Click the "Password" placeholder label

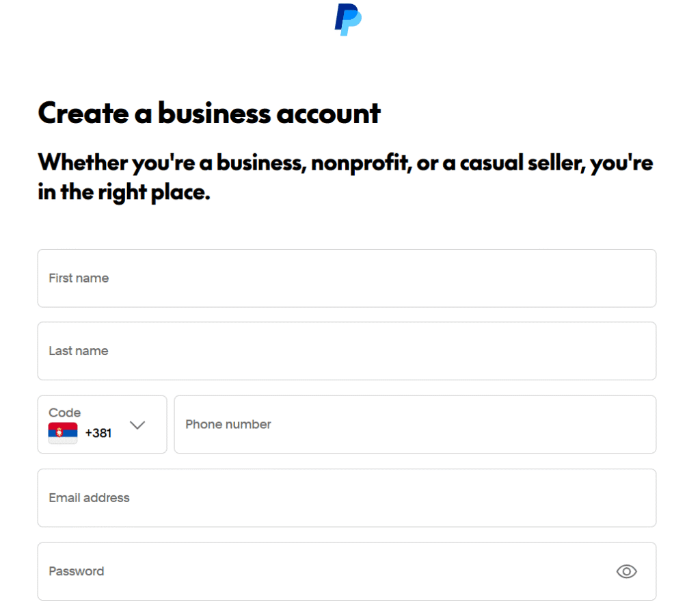click(77, 571)
